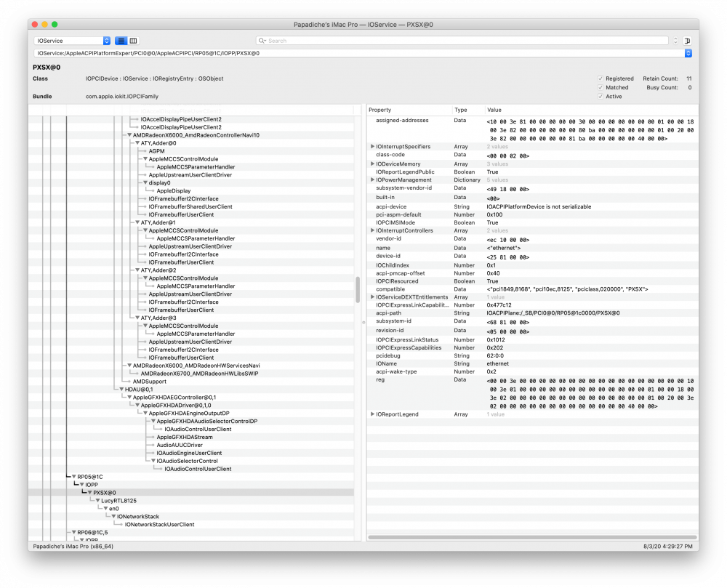Sort by the Value column header
Viewport: 727px width, 588px height.
coord(591,110)
